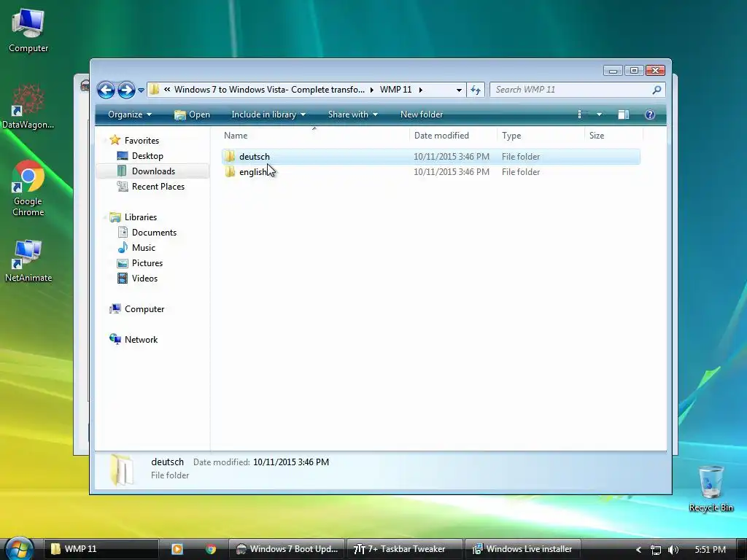Click Open in the toolbar
The height and width of the screenshot is (560, 747).
192,114
